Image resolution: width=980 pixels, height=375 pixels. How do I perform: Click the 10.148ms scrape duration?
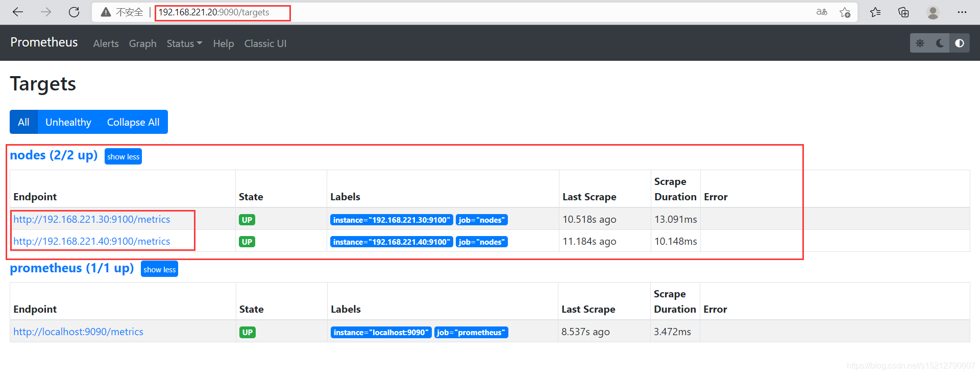[x=675, y=241]
